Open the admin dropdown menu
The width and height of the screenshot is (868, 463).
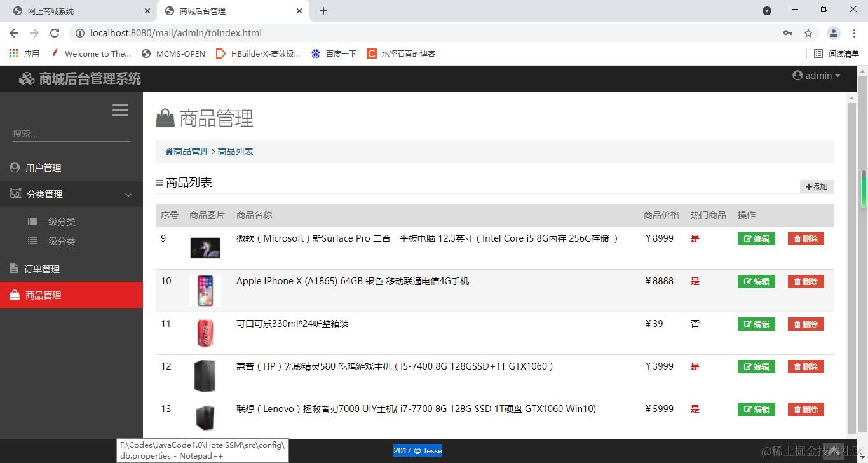(x=817, y=75)
